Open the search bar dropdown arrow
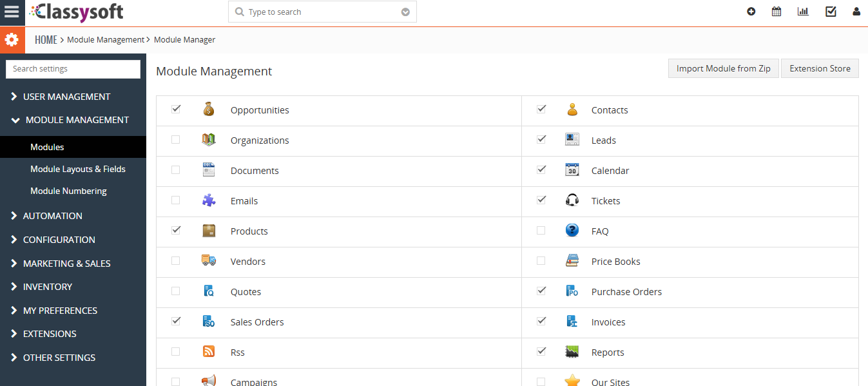The image size is (868, 386). [405, 12]
